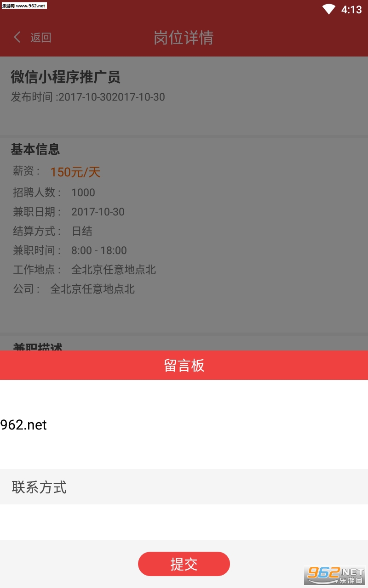Tap the job title 微信小程序推广员
Viewport: 368px width, 588px height.
point(66,77)
